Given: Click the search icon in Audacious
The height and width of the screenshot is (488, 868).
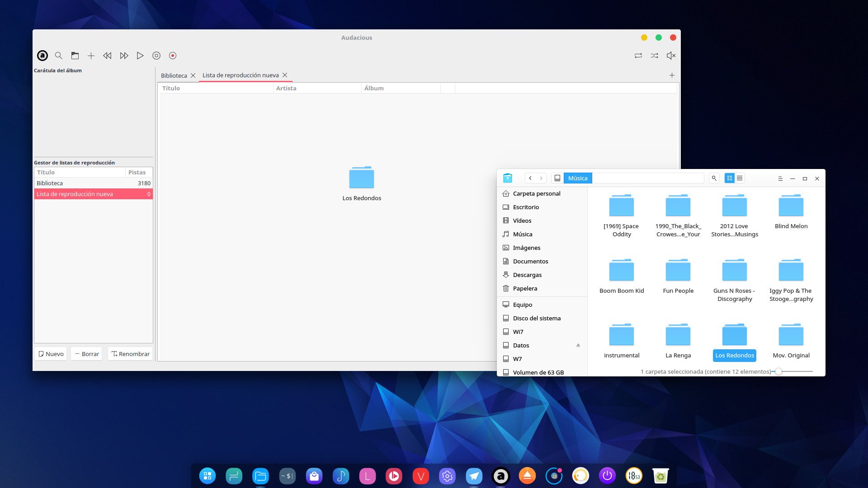Looking at the screenshot, I should pyautogui.click(x=58, y=55).
